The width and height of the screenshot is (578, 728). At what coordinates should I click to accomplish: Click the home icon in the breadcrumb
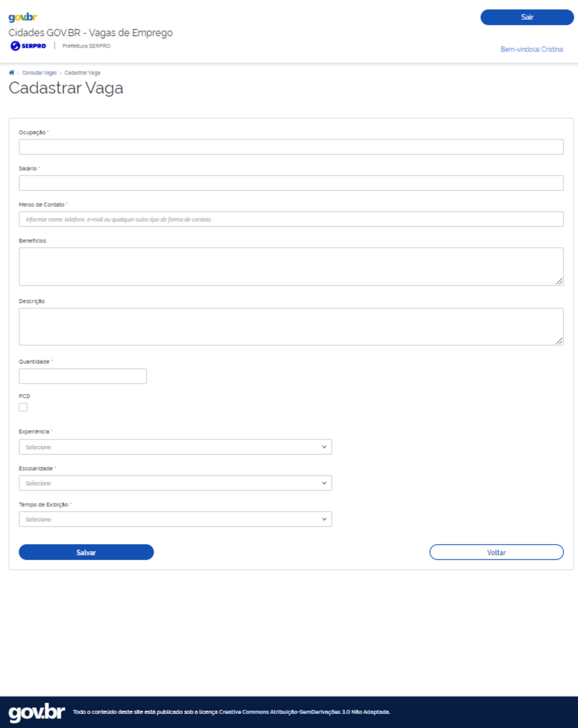click(x=11, y=72)
